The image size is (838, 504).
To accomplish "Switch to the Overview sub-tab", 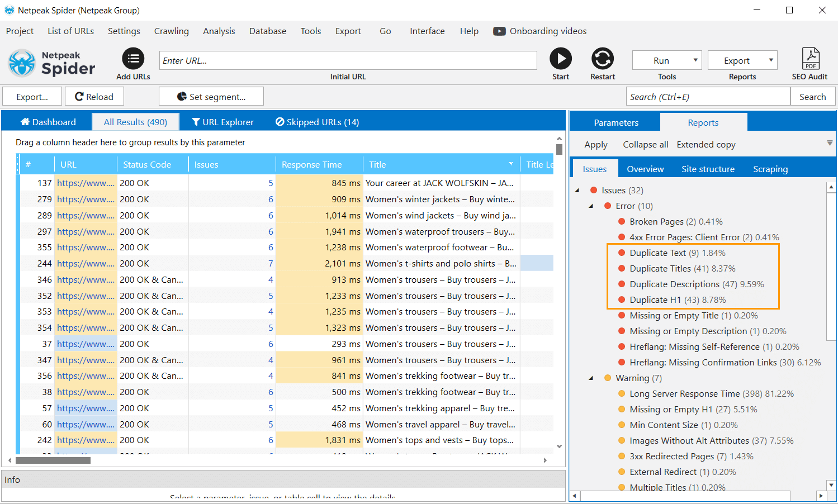I will tap(645, 169).
